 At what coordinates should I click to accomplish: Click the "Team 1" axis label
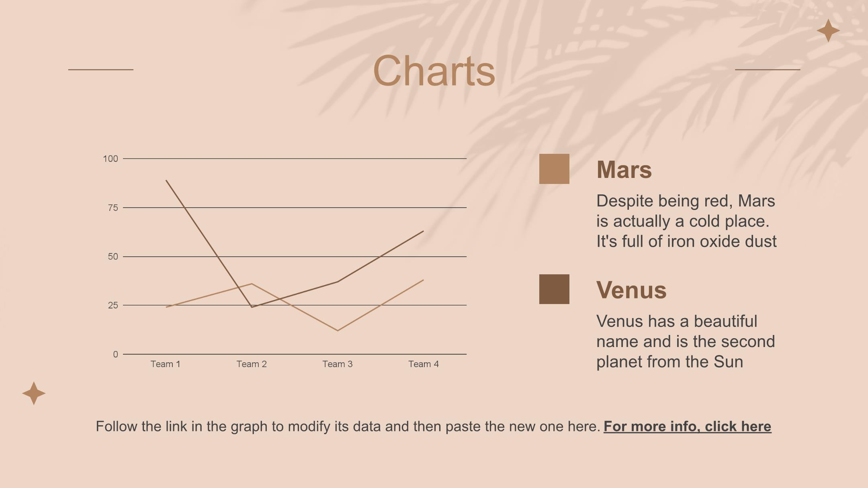pyautogui.click(x=166, y=364)
